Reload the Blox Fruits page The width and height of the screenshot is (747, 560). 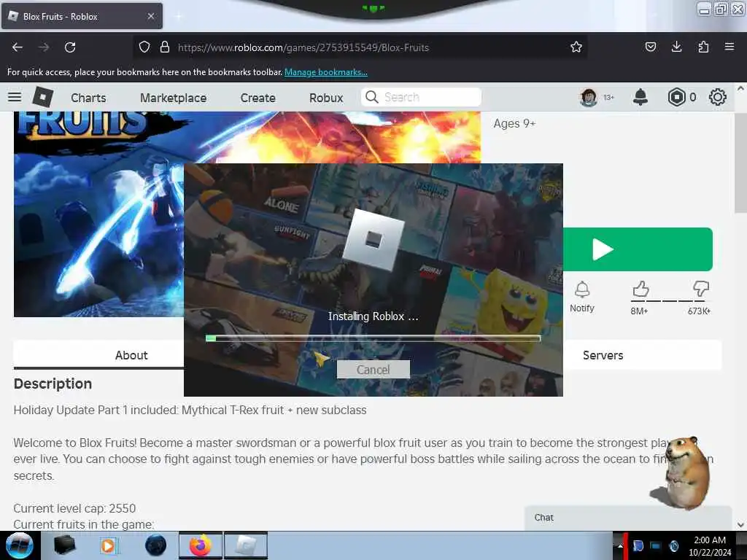[70, 47]
